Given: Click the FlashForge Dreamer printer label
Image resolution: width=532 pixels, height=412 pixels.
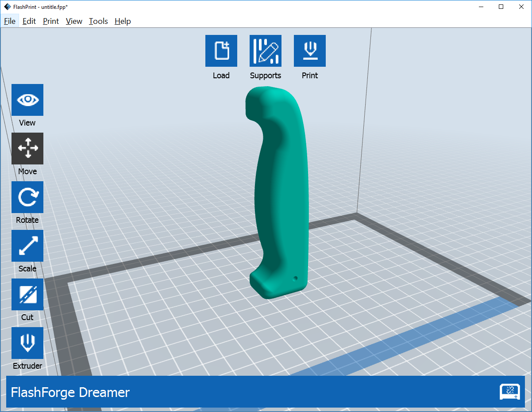Looking at the screenshot, I should click(70, 392).
